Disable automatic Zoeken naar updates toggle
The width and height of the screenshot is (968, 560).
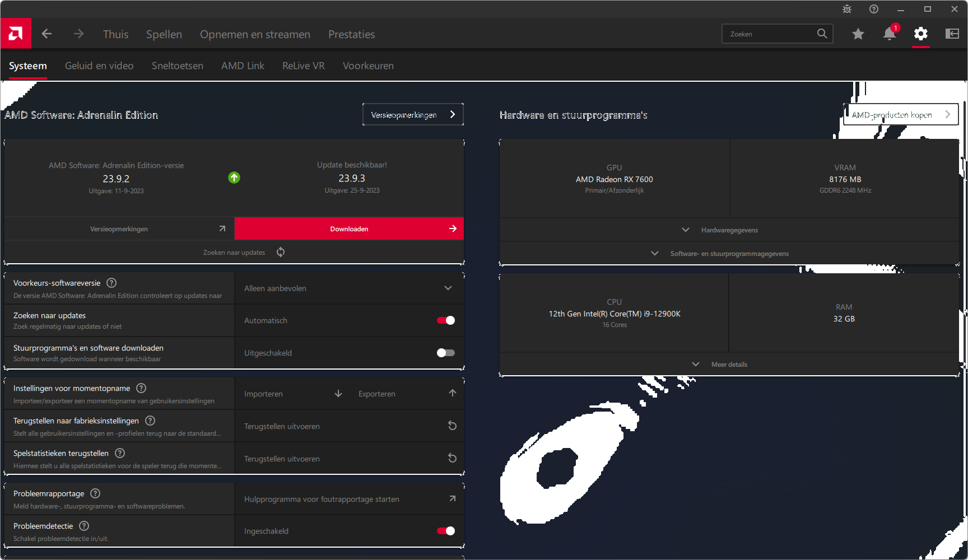coord(446,320)
